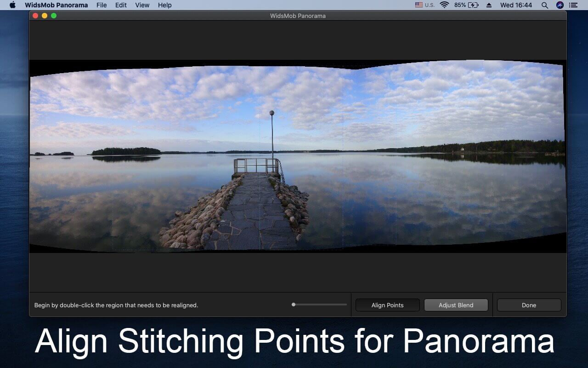Open the Edit menu
This screenshot has height=368, width=588.
pos(121,5)
